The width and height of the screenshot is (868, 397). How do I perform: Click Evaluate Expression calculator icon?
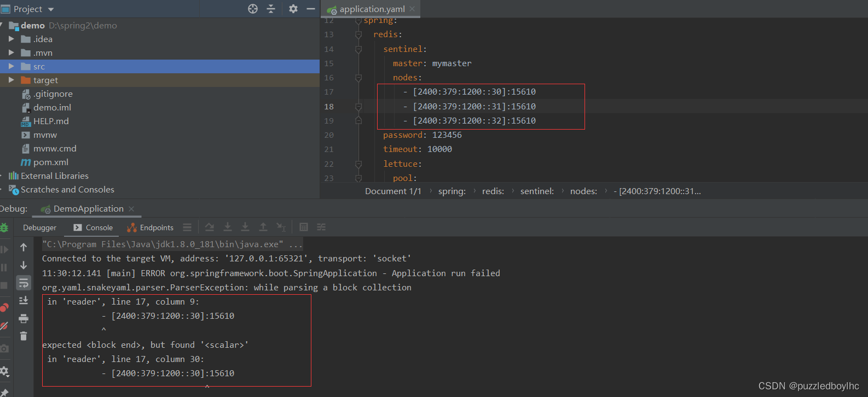(304, 227)
